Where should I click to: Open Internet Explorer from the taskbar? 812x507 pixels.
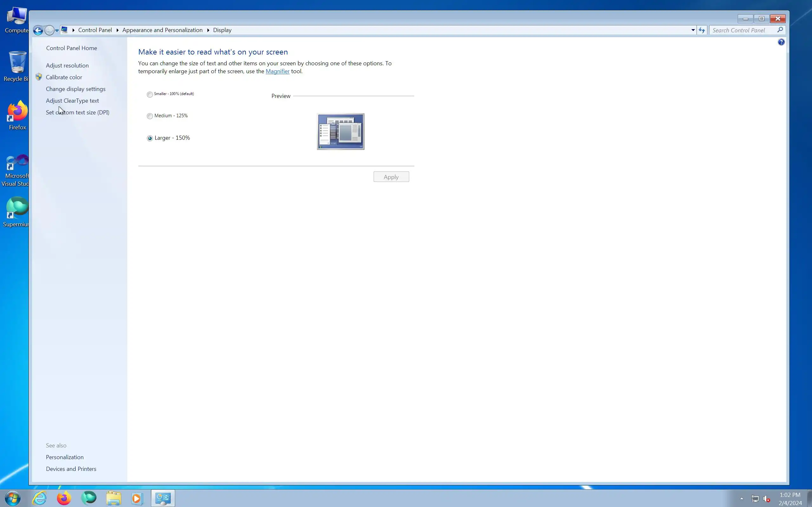(40, 498)
